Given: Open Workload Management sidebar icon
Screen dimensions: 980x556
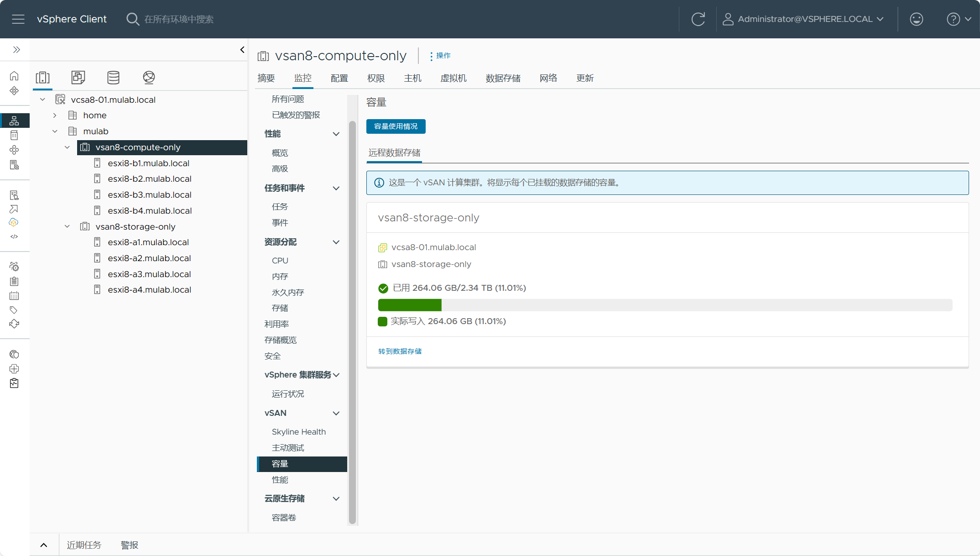Looking at the screenshot, I should (x=14, y=150).
